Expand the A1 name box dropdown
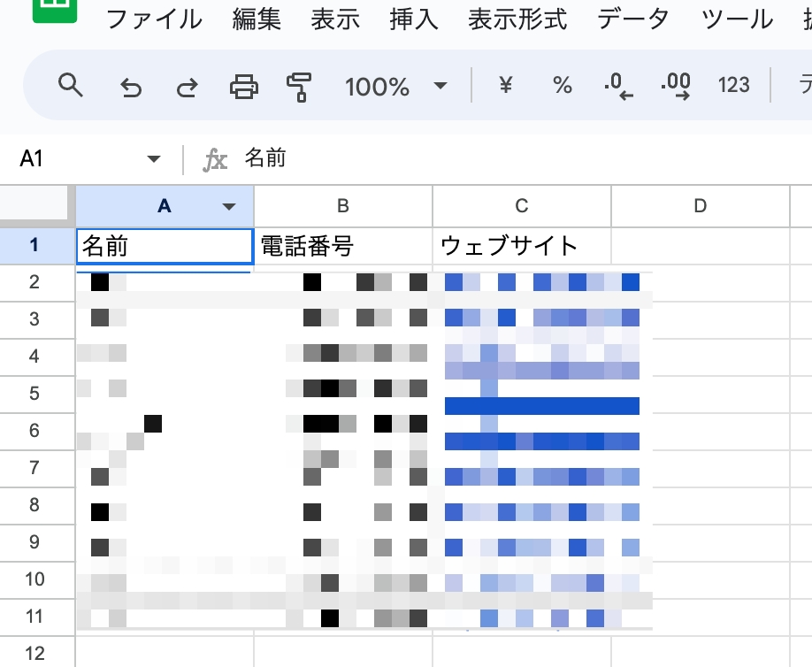The image size is (812, 667). (x=154, y=159)
